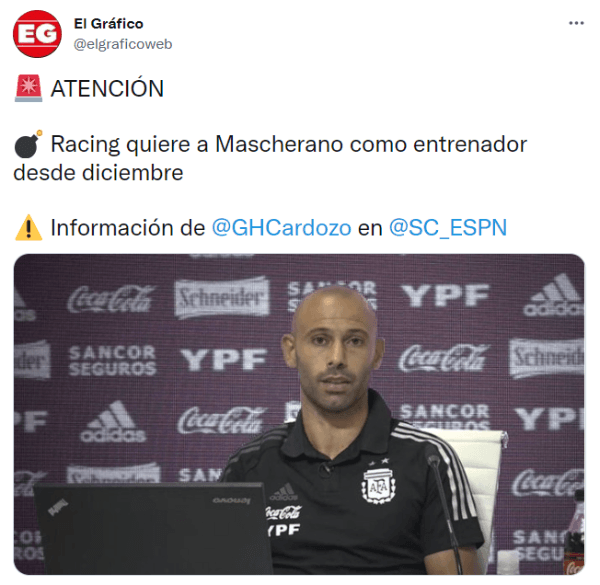Image resolution: width=600 pixels, height=585 pixels.
Task: Open the @GHCardozo mention link
Action: 281,228
